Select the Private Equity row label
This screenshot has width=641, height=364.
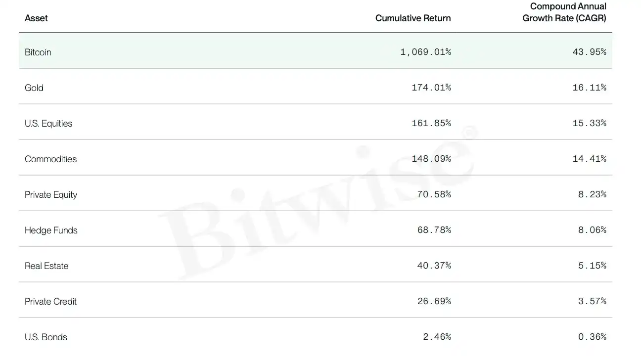pyautogui.click(x=51, y=194)
